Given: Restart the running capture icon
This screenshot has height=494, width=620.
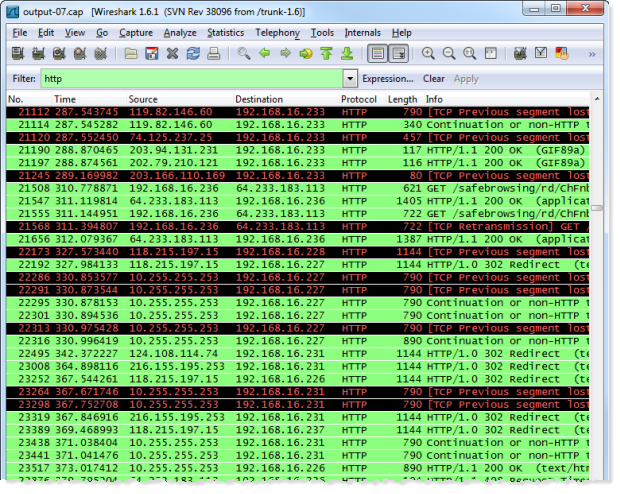Looking at the screenshot, I should pos(100,53).
